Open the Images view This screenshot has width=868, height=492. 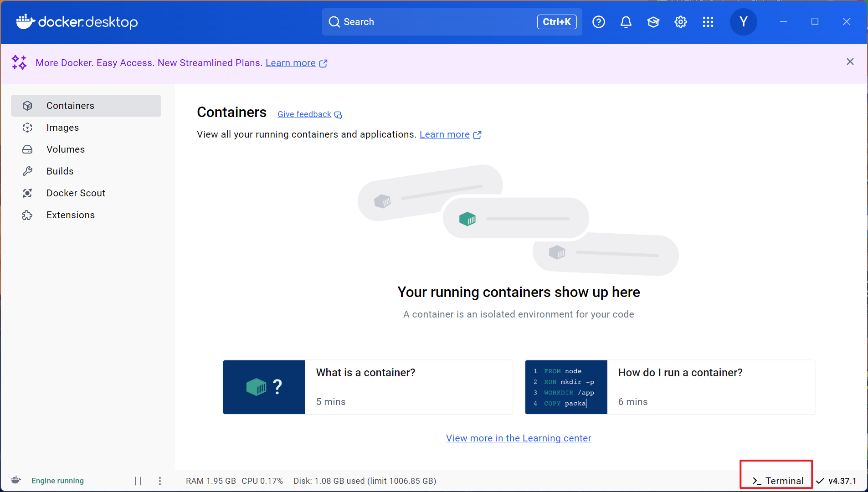pos(86,128)
